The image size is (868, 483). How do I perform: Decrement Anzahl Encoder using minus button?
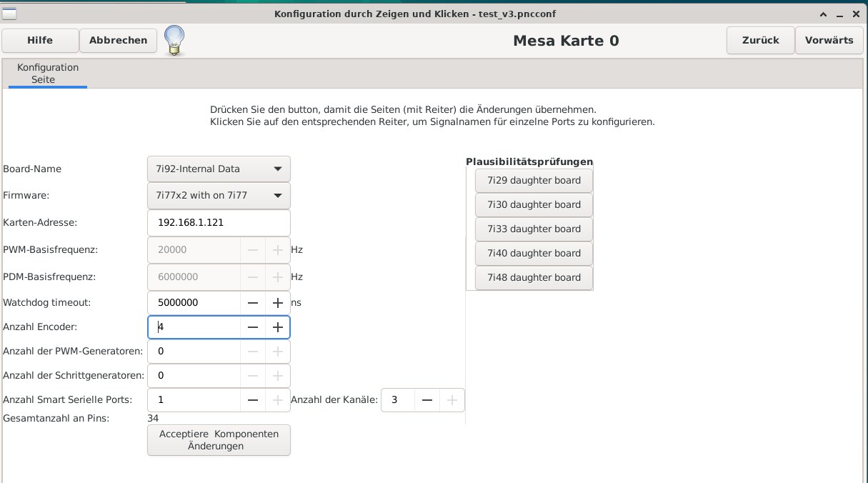[x=253, y=327]
